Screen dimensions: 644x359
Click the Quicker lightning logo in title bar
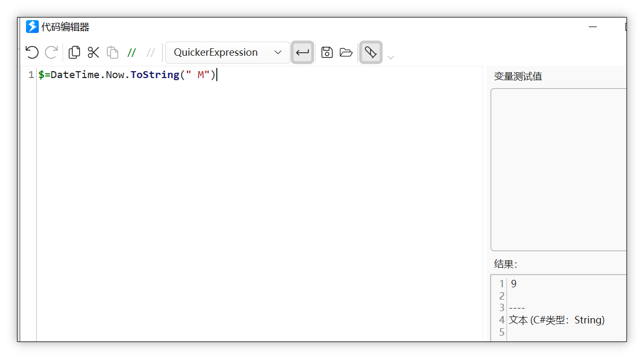(32, 27)
